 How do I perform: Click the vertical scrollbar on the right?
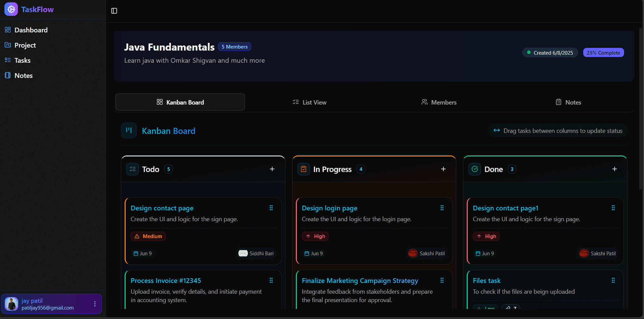coord(641,101)
